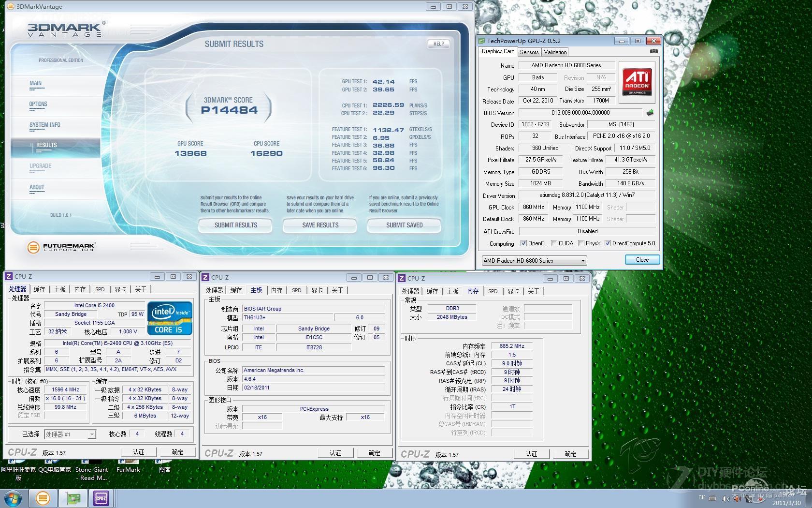Click 认证 in the processor CPU-Z window
812x508 pixels.
(138, 452)
